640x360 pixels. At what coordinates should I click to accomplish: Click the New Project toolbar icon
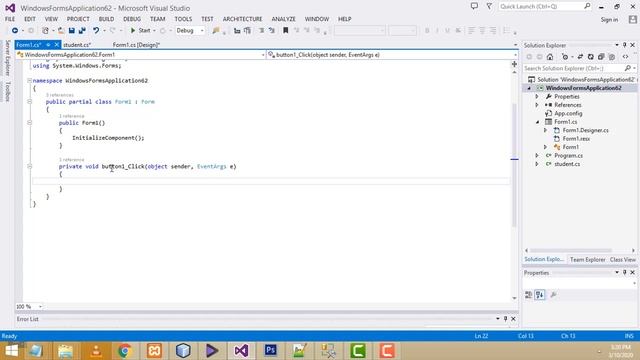pos(45,31)
